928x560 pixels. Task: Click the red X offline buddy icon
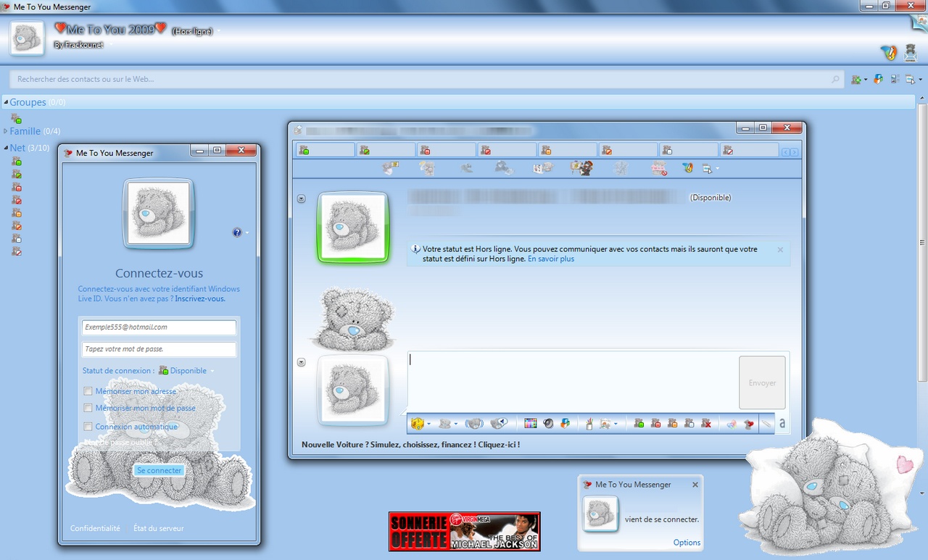pyautogui.click(x=705, y=423)
